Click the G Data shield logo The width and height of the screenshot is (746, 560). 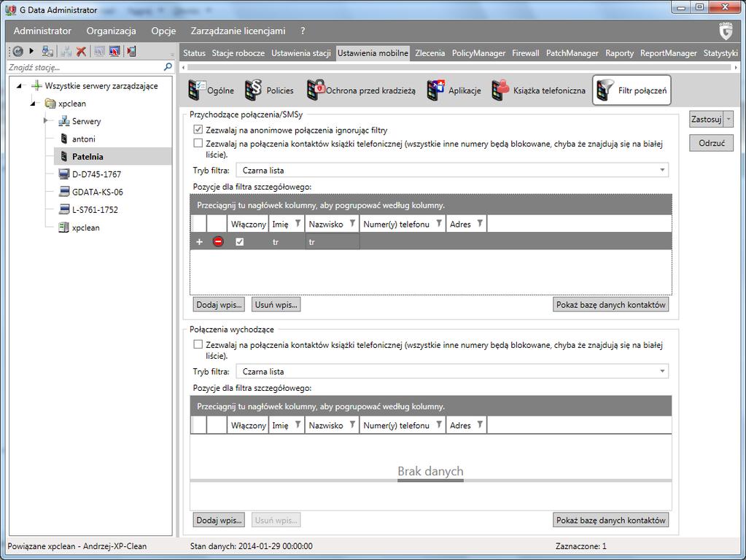[x=726, y=31]
